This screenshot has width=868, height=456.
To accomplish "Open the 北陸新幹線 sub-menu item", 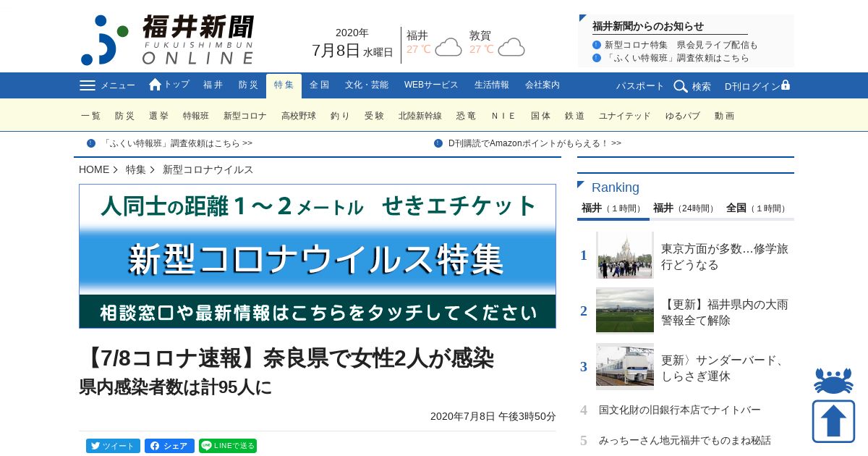I will point(420,116).
